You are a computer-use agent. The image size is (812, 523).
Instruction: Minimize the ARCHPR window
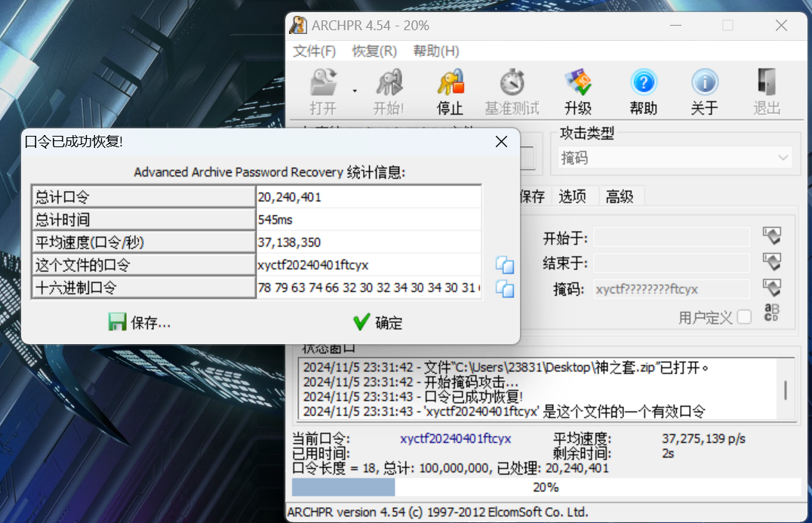[x=675, y=26]
